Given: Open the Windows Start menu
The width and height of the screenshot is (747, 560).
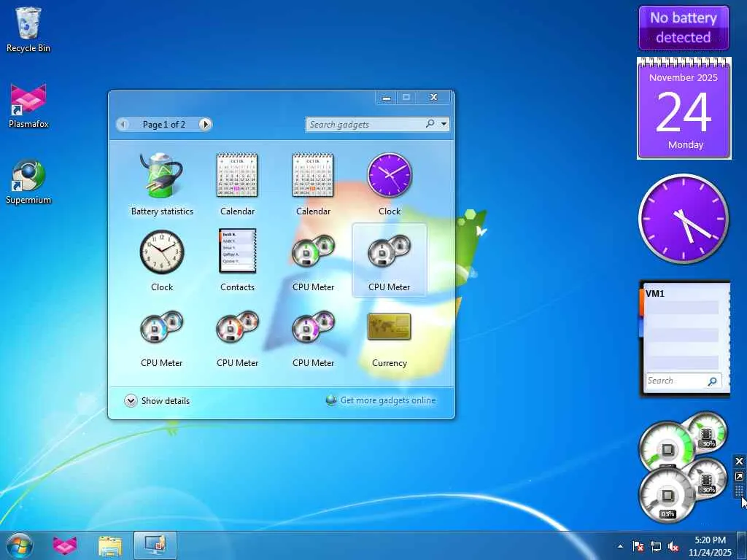Looking at the screenshot, I should [20, 545].
